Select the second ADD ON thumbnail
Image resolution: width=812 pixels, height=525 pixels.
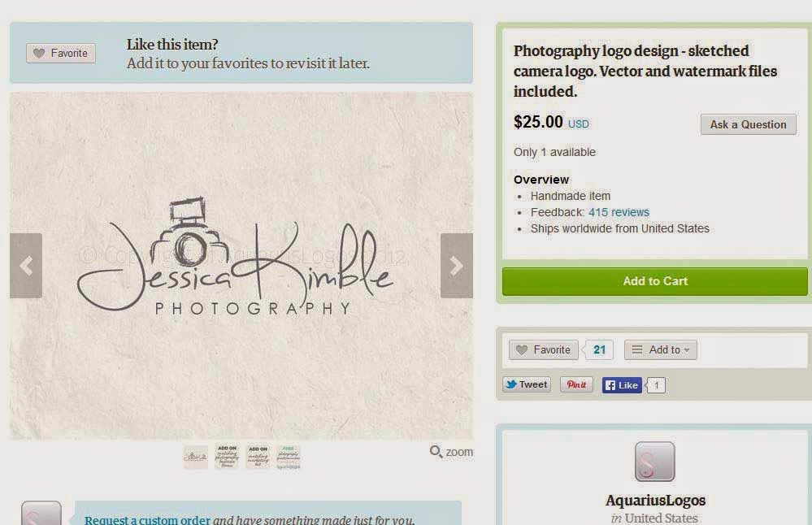click(258, 457)
